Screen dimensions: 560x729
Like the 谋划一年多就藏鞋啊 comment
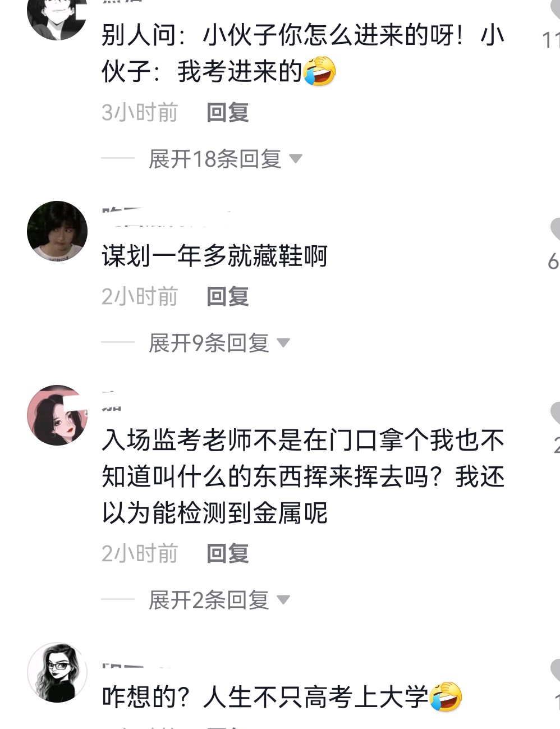[556, 229]
